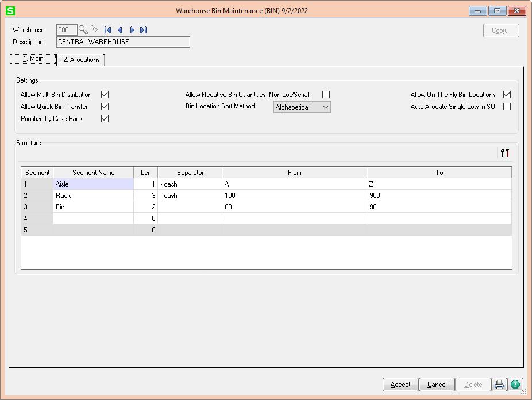The width and height of the screenshot is (532, 400).
Task: Click Len value 2 in Bin row
Action: pyautogui.click(x=146, y=207)
